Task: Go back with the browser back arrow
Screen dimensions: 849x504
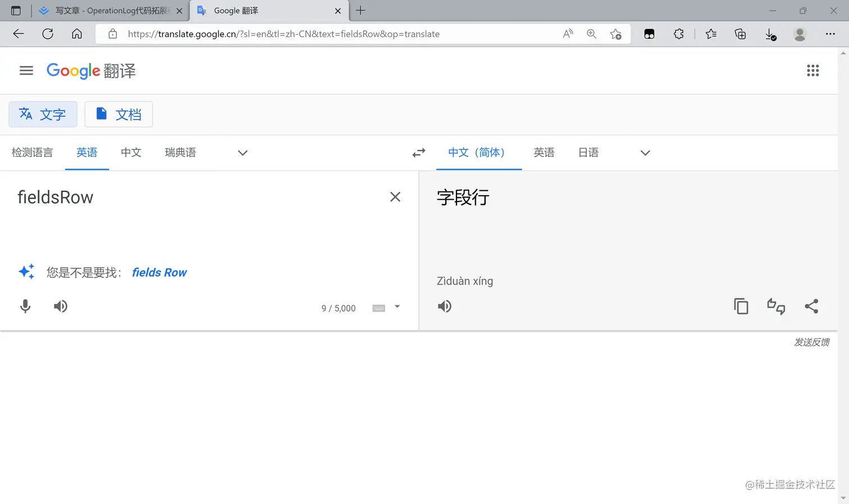Action: 19,34
